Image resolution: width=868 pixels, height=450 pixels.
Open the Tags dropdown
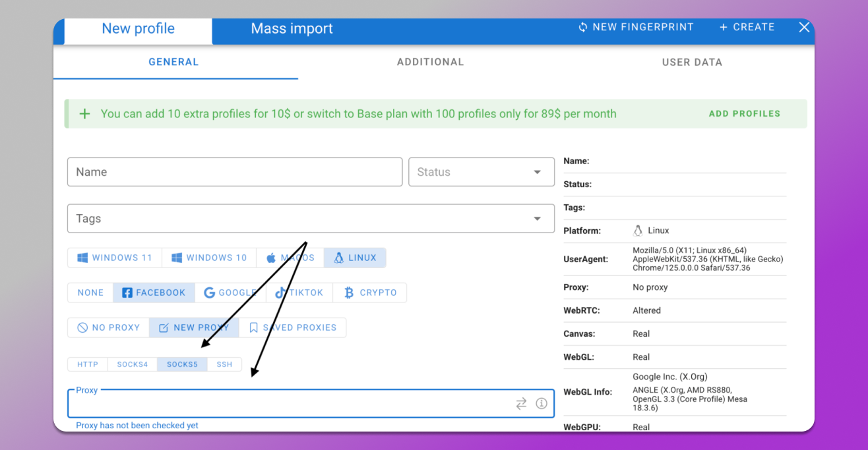point(311,219)
